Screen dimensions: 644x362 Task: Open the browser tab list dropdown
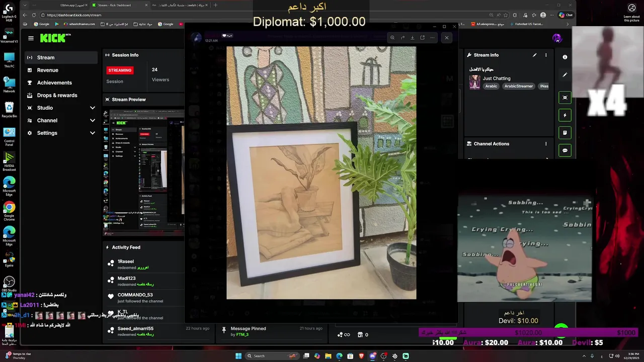point(25,5)
